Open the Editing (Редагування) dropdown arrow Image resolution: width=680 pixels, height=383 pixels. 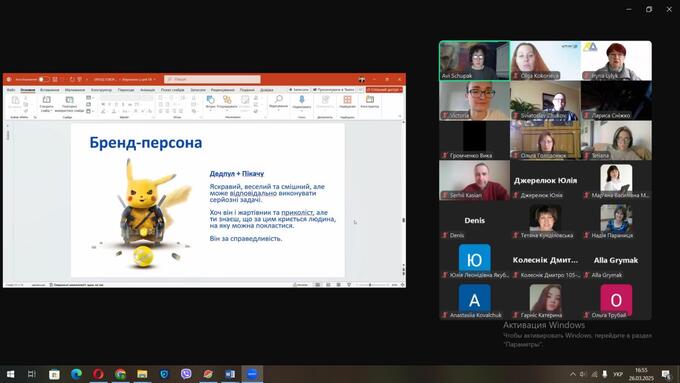pyautogui.click(x=278, y=110)
